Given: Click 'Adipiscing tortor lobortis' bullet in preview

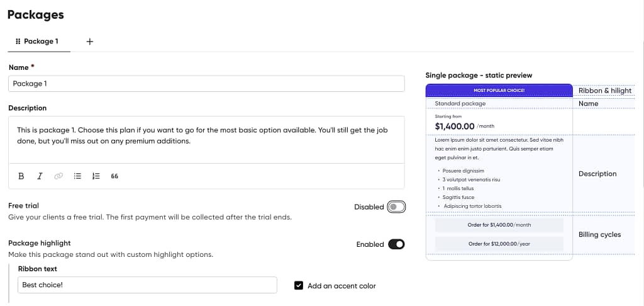Looking at the screenshot, I should point(472,206).
